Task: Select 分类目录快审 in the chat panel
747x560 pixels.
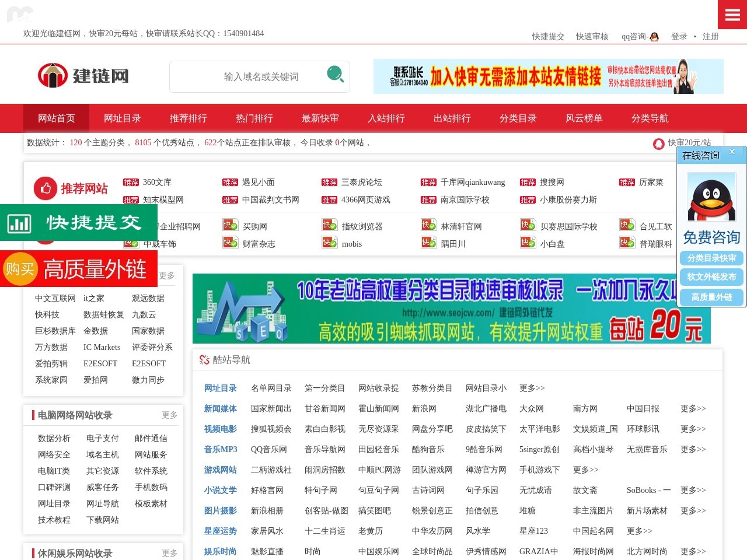Action: tap(711, 258)
